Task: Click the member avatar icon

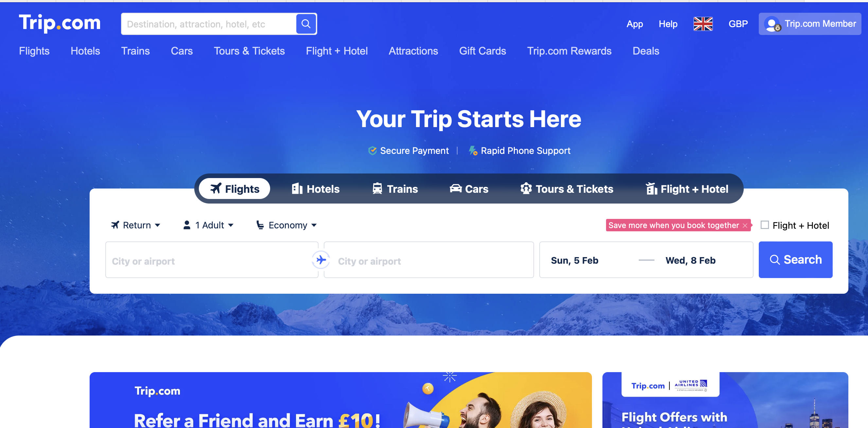Action: click(772, 24)
